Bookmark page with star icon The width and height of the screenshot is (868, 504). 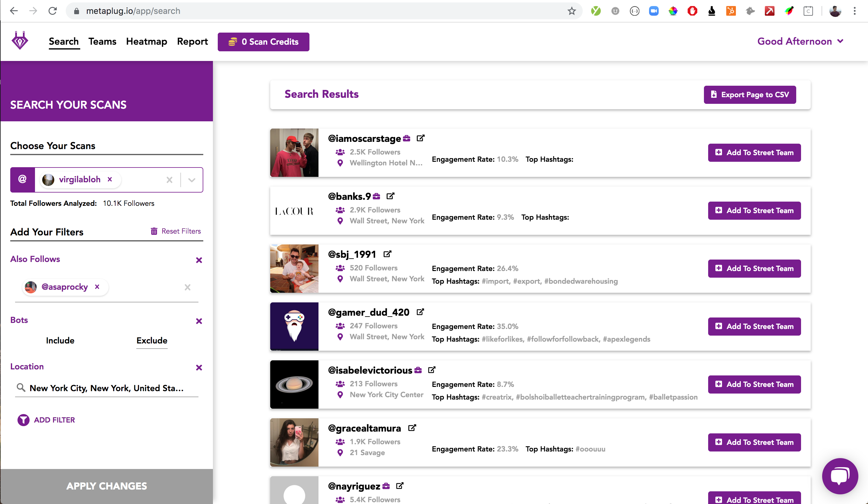pos(572,11)
